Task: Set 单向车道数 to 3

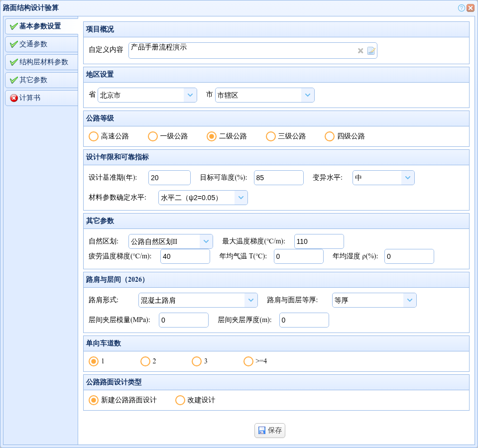Action: coord(197,361)
